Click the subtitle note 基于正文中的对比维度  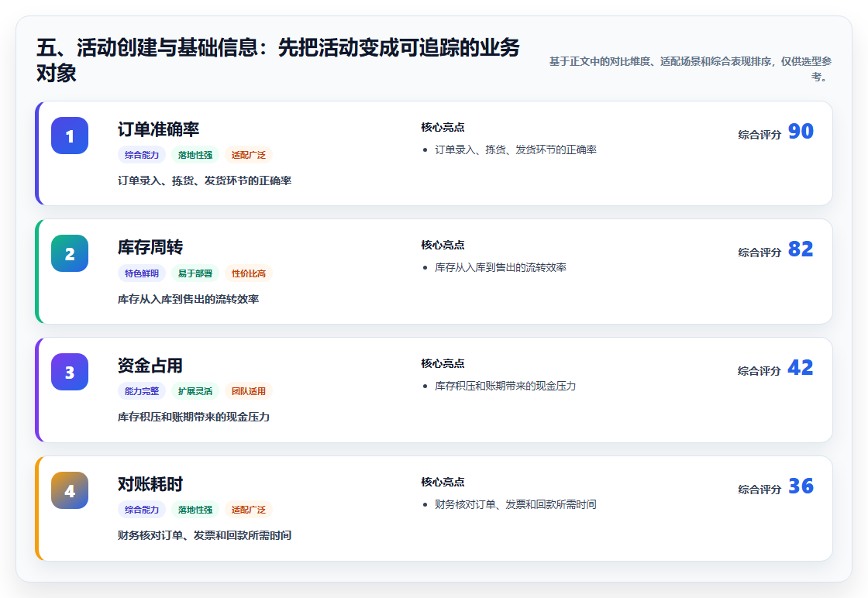click(x=691, y=69)
